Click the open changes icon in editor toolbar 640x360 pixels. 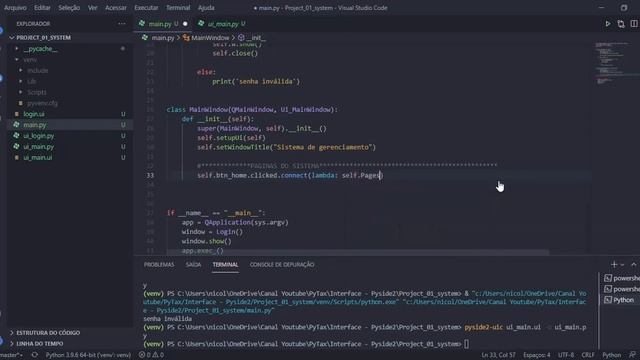tap(621, 24)
